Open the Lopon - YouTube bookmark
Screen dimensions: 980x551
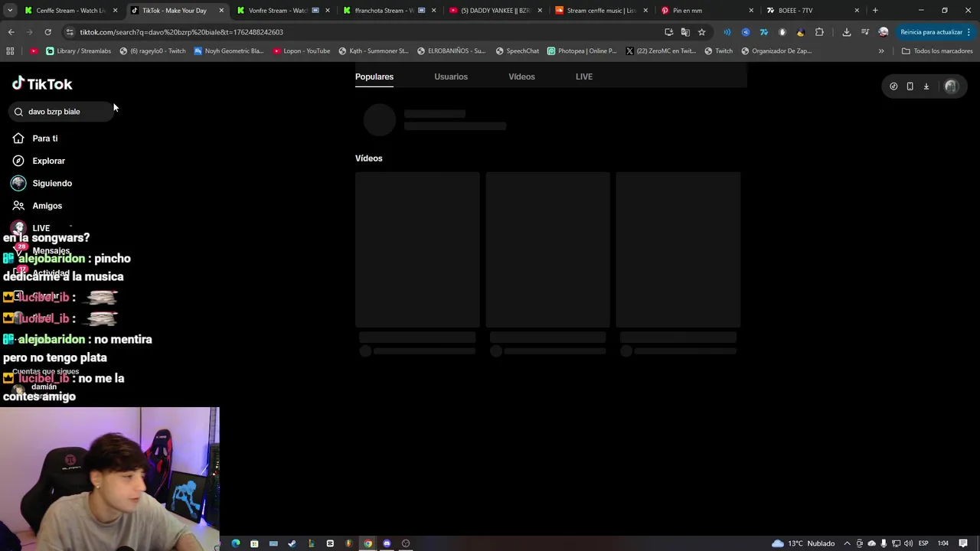tap(301, 51)
